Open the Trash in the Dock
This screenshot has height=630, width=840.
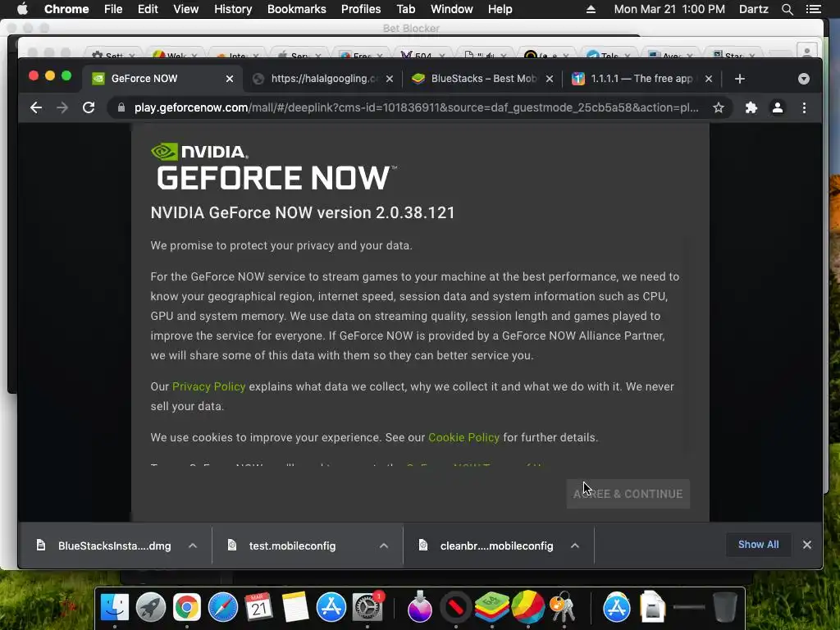724,608
